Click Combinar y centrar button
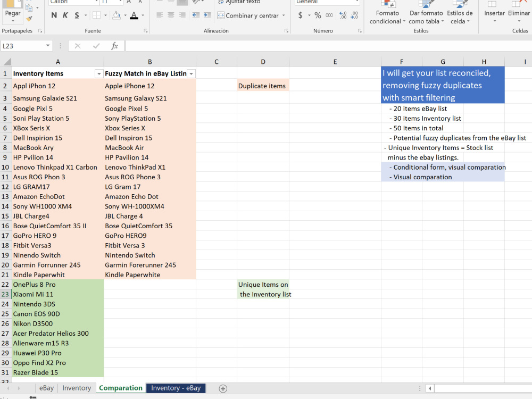Image resolution: width=532 pixels, height=399 pixels. [x=248, y=15]
